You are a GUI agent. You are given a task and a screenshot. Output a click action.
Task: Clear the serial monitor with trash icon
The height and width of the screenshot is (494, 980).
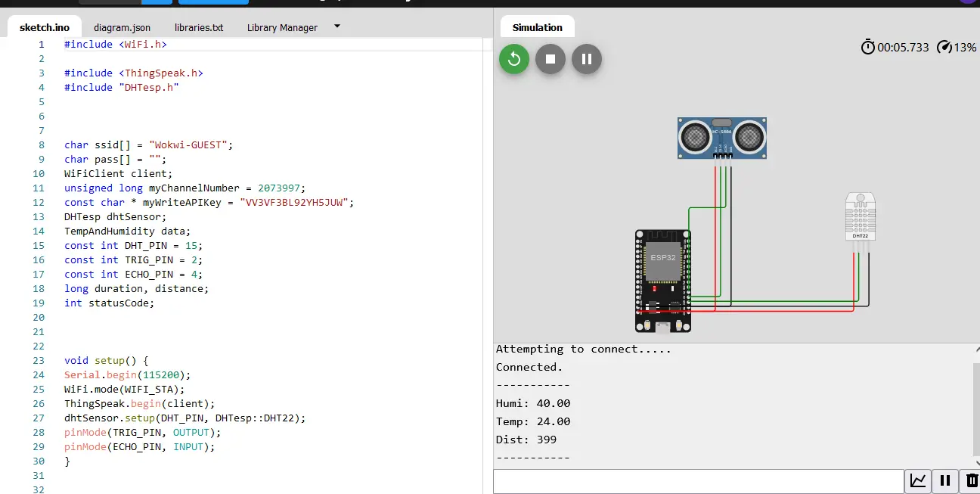click(971, 480)
